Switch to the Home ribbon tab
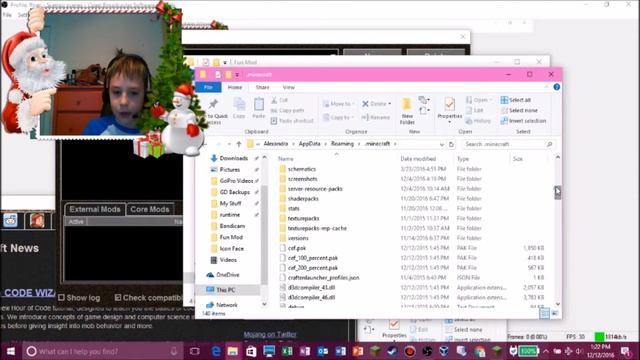Screen dimensions: 640x360 point(235,87)
